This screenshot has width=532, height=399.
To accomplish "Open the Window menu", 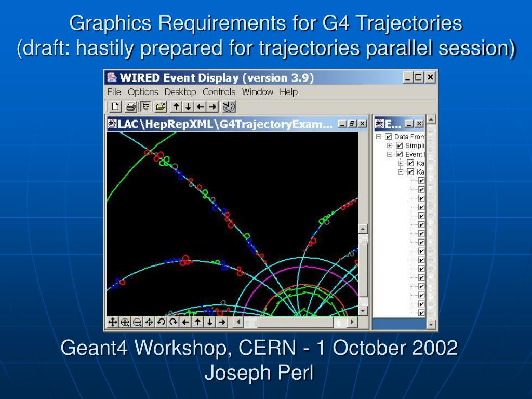I will coord(257,92).
